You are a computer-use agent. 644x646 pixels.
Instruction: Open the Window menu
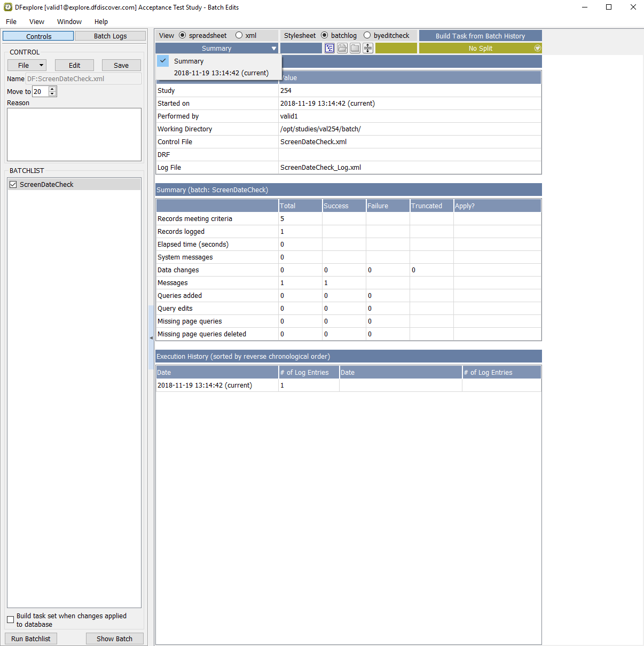(69, 22)
